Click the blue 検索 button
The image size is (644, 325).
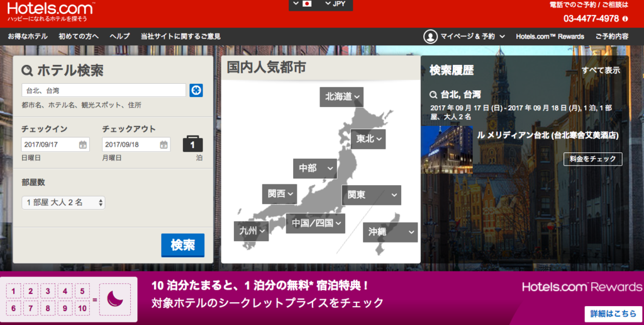pos(183,245)
